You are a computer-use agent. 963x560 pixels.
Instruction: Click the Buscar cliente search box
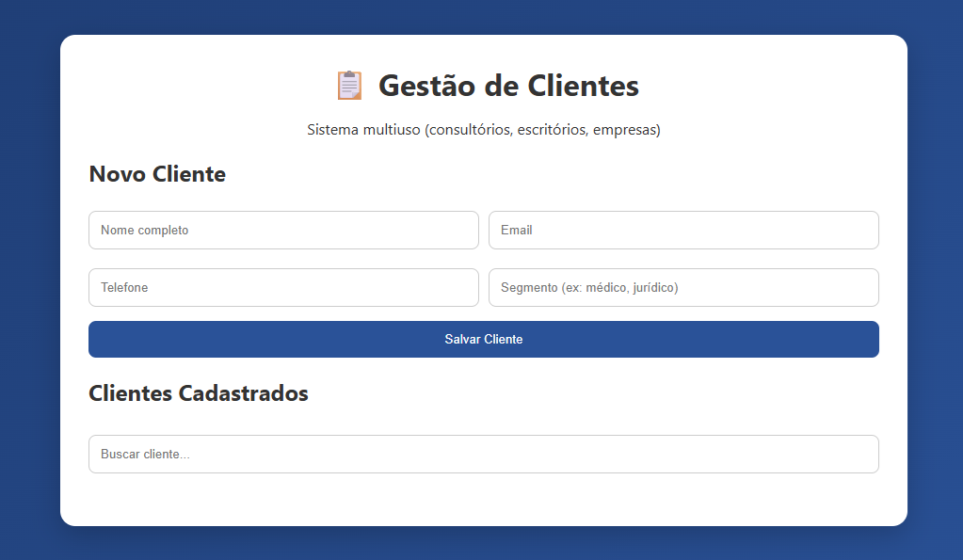(484, 455)
